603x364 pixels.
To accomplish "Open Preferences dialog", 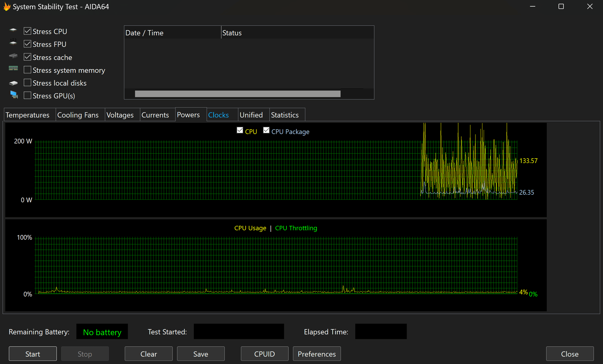I will coord(317,354).
